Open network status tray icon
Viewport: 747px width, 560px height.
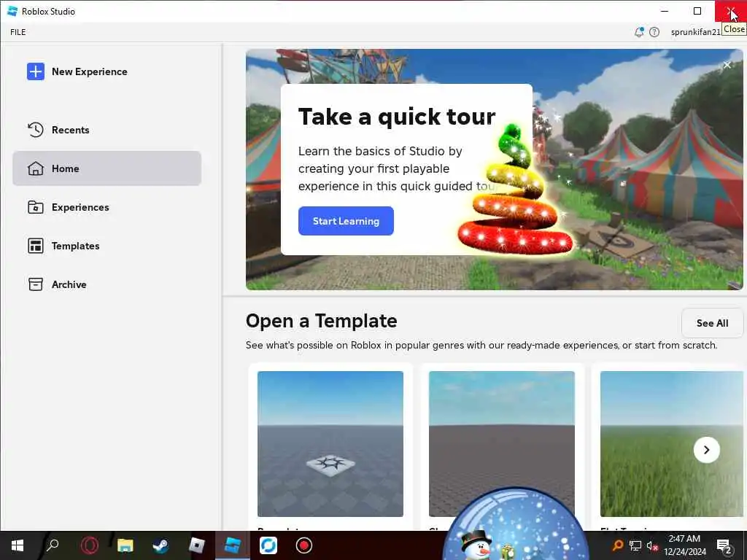[x=635, y=545]
